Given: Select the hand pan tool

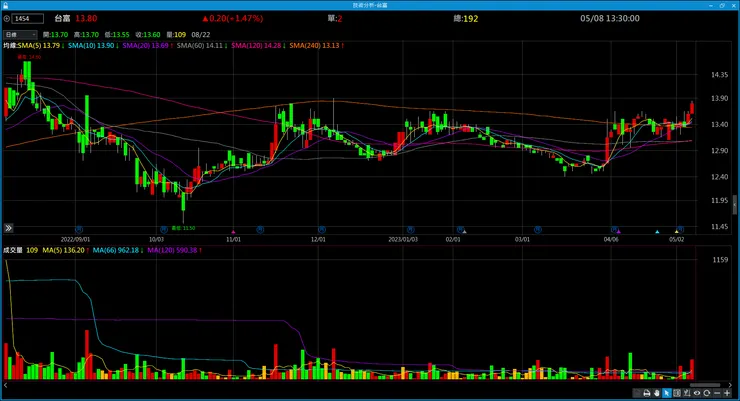Looking at the screenshot, I should tap(656, 393).
